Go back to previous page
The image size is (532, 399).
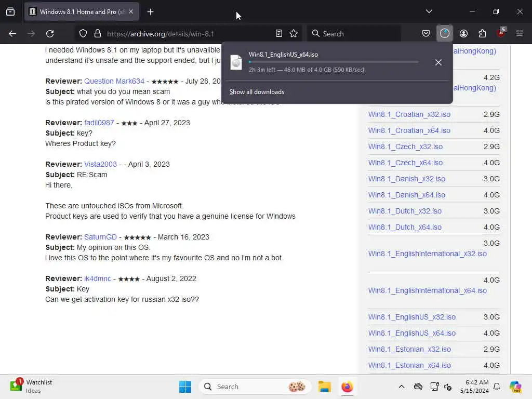[x=12, y=34]
